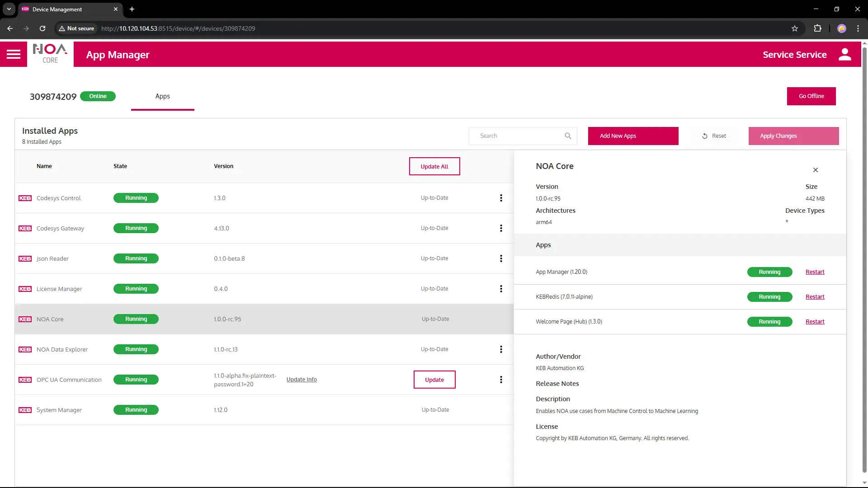Select the Apps tab
This screenshot has height=488, width=868.
tap(162, 96)
